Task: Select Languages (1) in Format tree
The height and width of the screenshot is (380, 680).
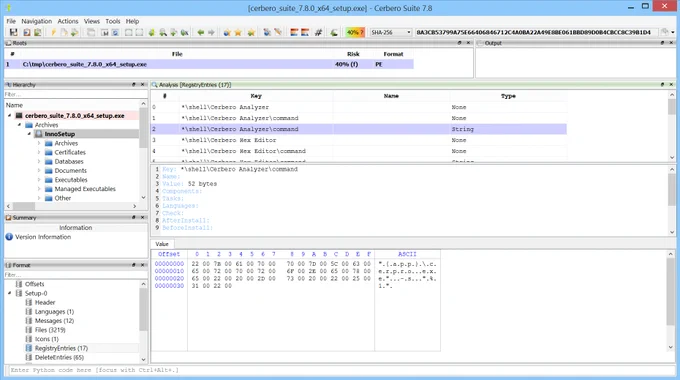Action: [x=54, y=311]
